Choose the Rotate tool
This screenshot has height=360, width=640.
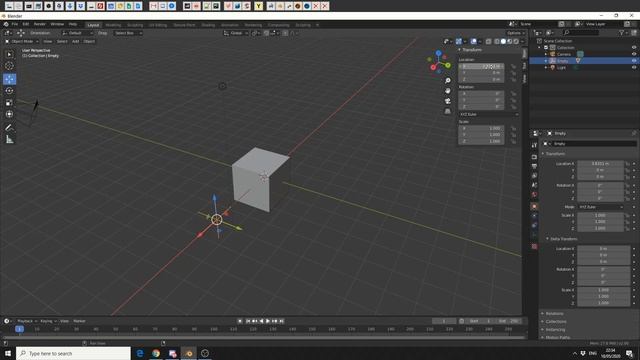pos(9,91)
